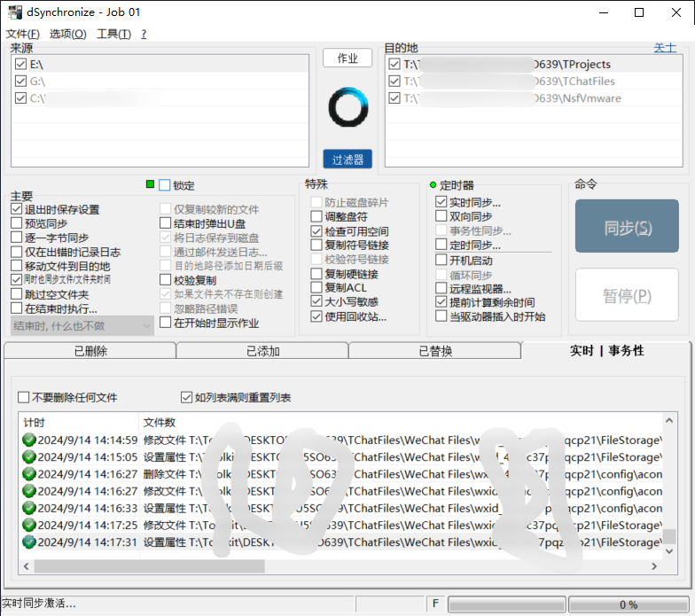Check 不要删除任何文件
Image resolution: width=695 pixels, height=616 pixels.
[23, 397]
